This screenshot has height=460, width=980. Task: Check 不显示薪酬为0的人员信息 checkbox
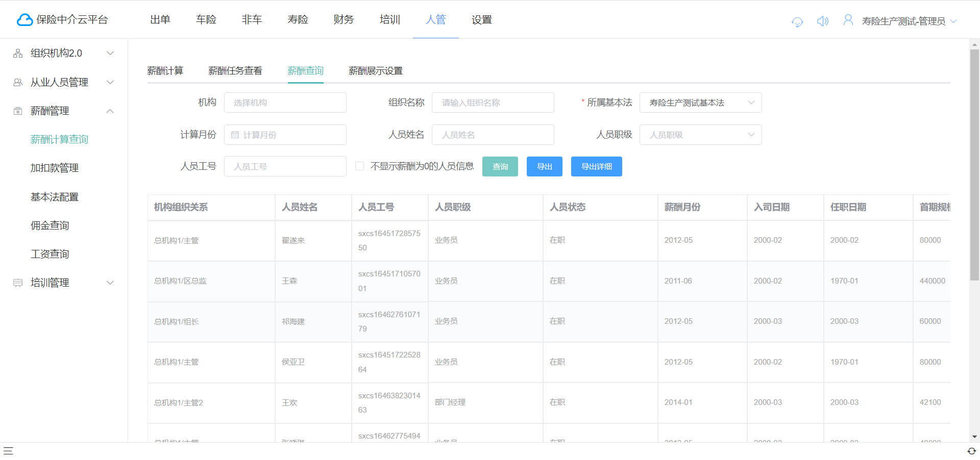click(x=360, y=166)
